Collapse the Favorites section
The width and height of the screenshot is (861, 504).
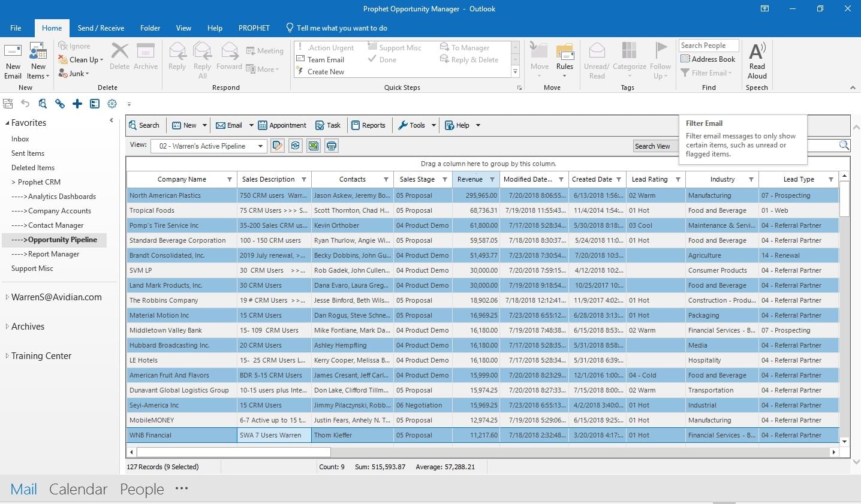7,123
